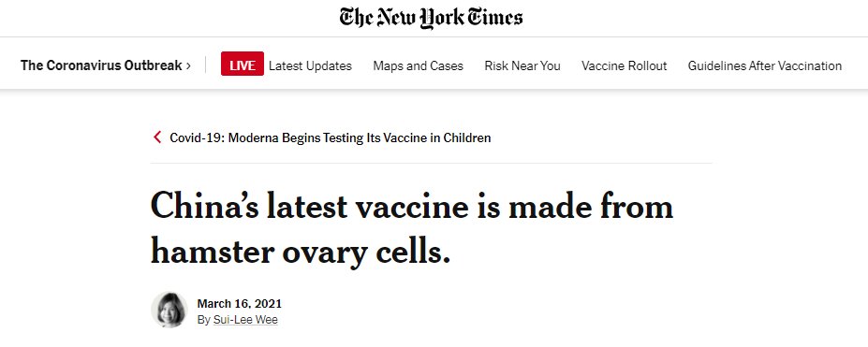Image resolution: width=868 pixels, height=347 pixels.
Task: Click The New York Times logo
Action: click(431, 18)
